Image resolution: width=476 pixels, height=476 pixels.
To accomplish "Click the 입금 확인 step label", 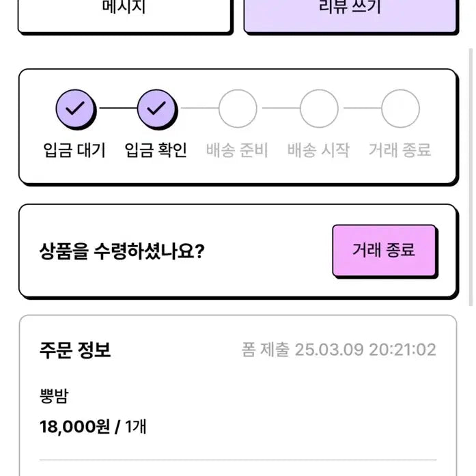I will coord(156,150).
